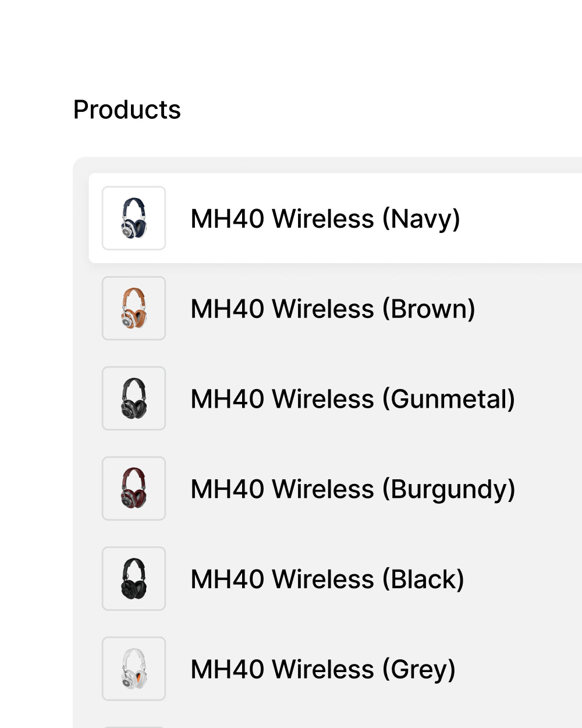The height and width of the screenshot is (728, 582).
Task: Click the gunmetal headphones thumbnail image
Action: (134, 398)
